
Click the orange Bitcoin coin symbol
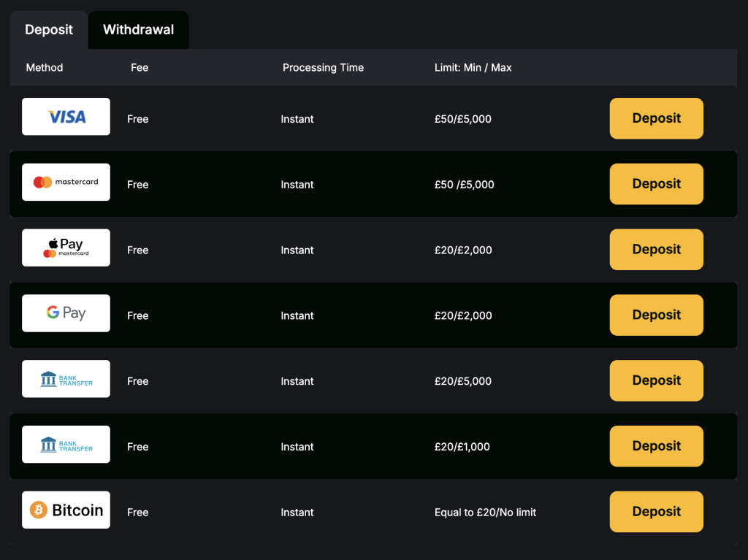coord(37,510)
